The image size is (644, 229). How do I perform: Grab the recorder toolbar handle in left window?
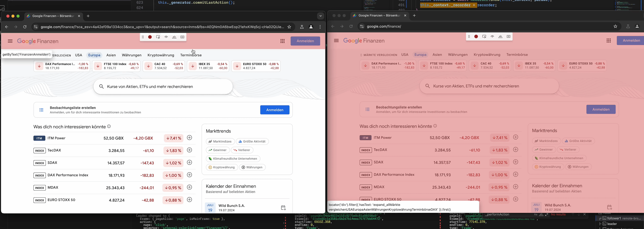click(x=143, y=37)
